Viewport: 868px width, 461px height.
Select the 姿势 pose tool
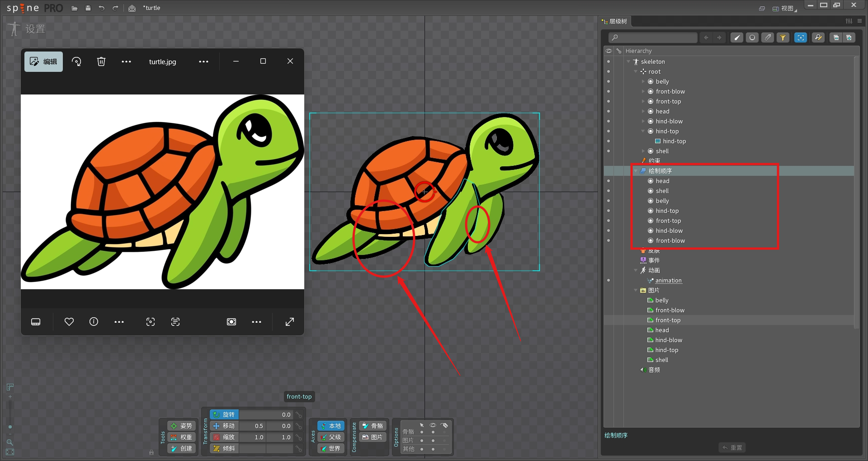[181, 426]
